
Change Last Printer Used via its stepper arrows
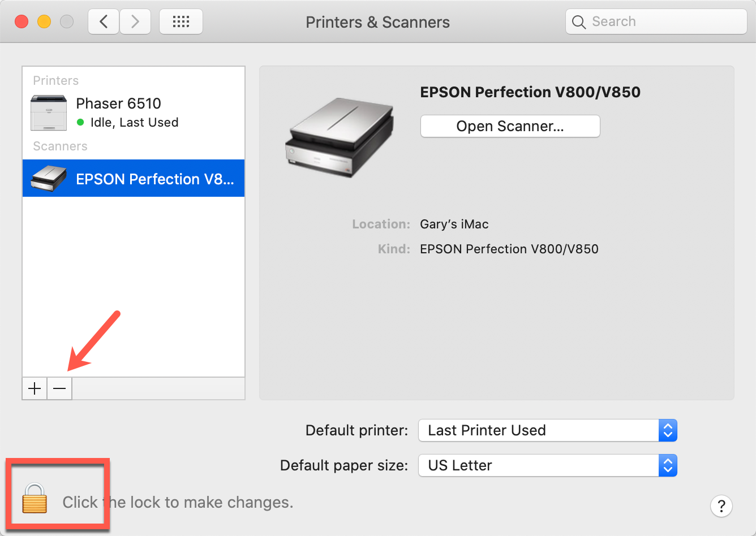tap(668, 430)
